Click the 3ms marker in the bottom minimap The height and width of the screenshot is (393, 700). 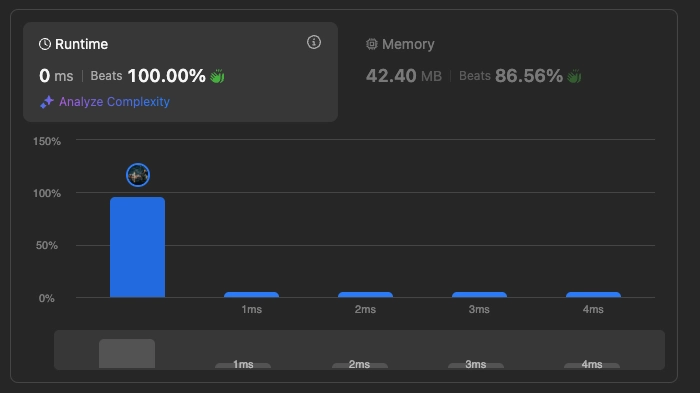click(476, 364)
